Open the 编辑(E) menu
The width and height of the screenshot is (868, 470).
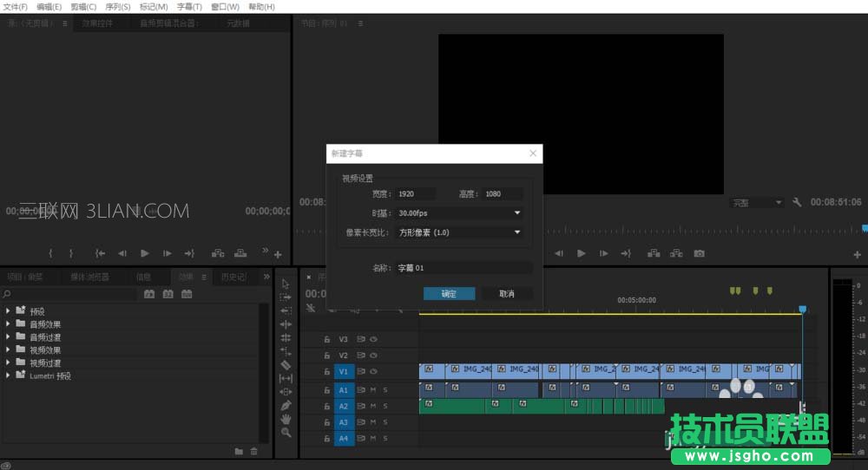click(x=49, y=7)
